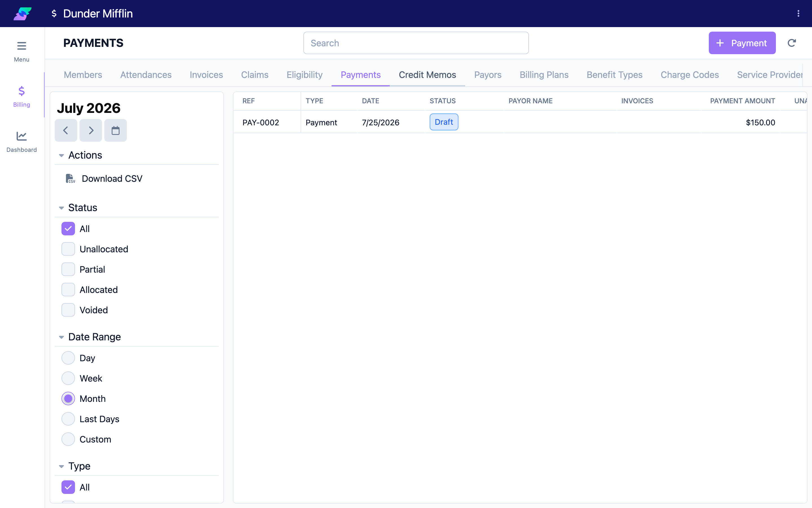The width and height of the screenshot is (812, 508).
Task: Click the refresh icon next to Payment
Action: click(x=791, y=43)
